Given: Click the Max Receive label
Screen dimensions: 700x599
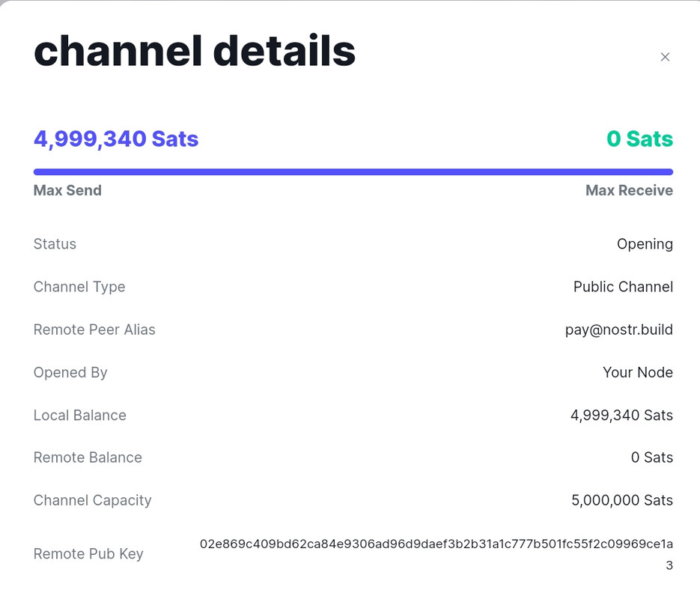Looking at the screenshot, I should 629,190.
